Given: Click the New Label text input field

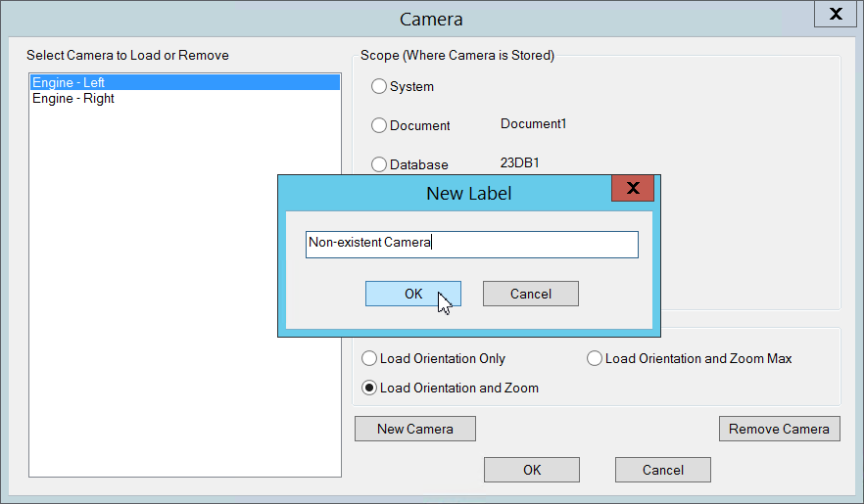Looking at the screenshot, I should (x=471, y=244).
